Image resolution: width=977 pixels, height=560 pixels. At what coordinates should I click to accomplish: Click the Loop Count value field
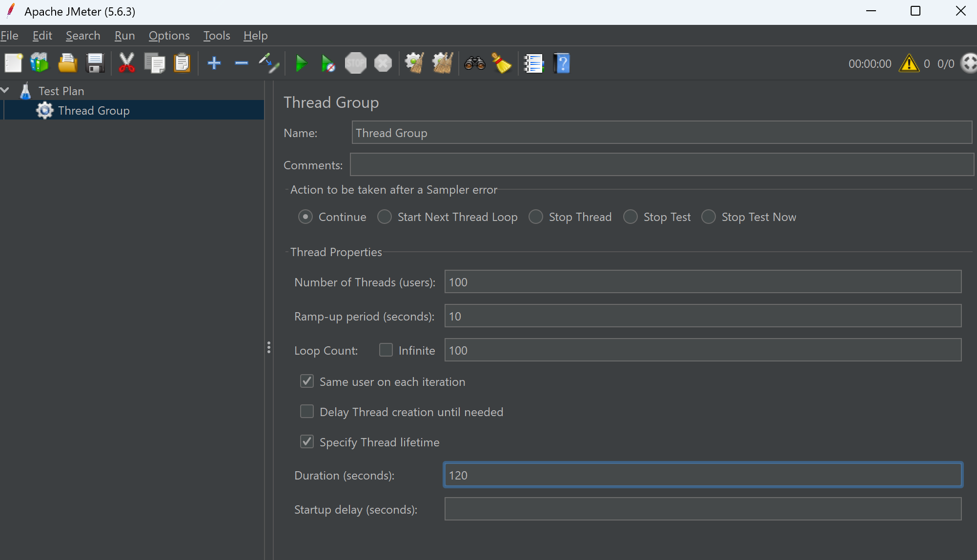tap(703, 350)
